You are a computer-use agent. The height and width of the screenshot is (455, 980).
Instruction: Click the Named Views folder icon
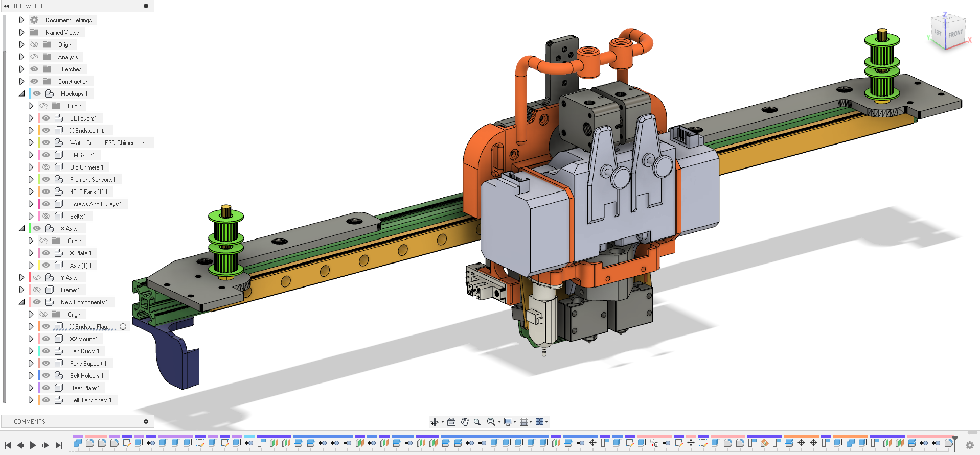pos(34,32)
